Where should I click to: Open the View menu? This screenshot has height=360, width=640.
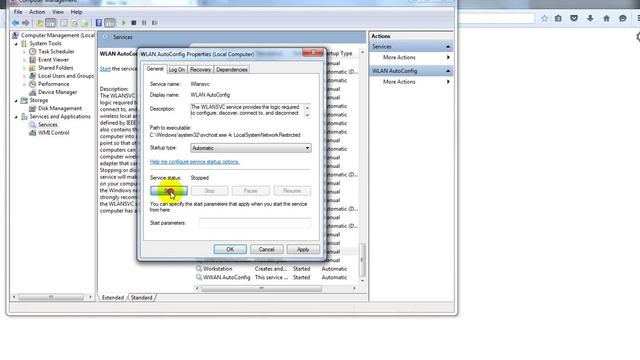(58, 12)
